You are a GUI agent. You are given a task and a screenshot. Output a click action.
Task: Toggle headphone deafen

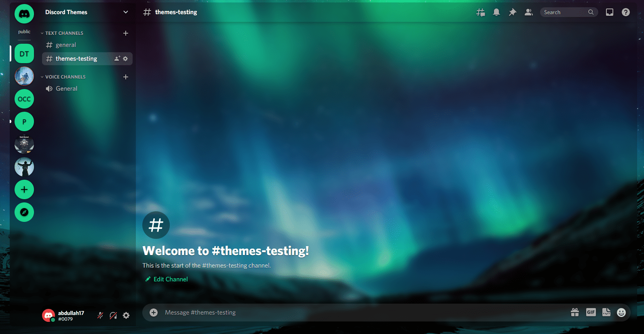pos(113,315)
